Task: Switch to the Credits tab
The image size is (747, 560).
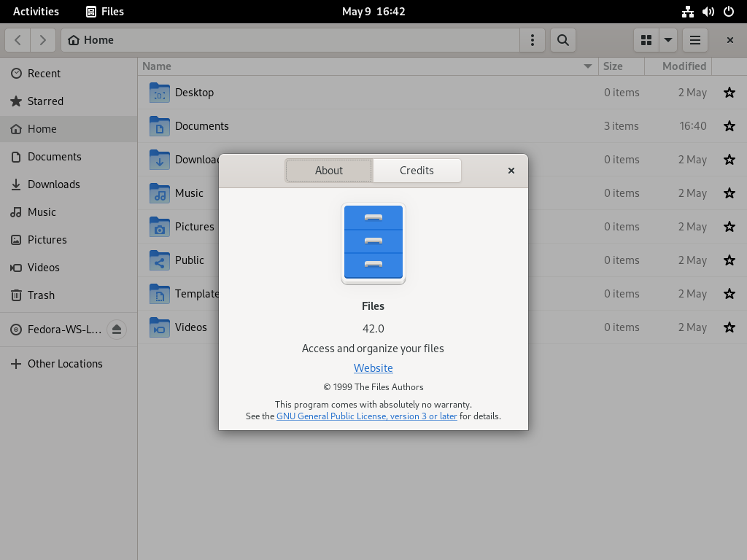Action: coord(417,171)
